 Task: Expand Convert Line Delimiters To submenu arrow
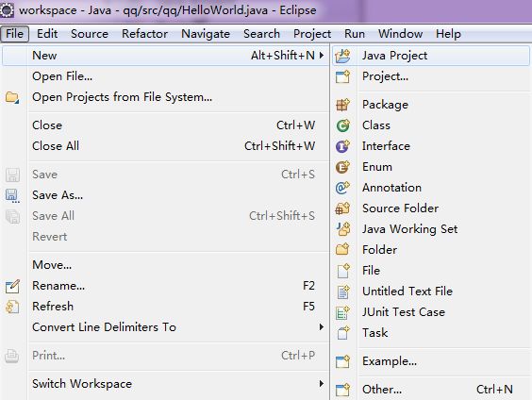pyautogui.click(x=322, y=327)
